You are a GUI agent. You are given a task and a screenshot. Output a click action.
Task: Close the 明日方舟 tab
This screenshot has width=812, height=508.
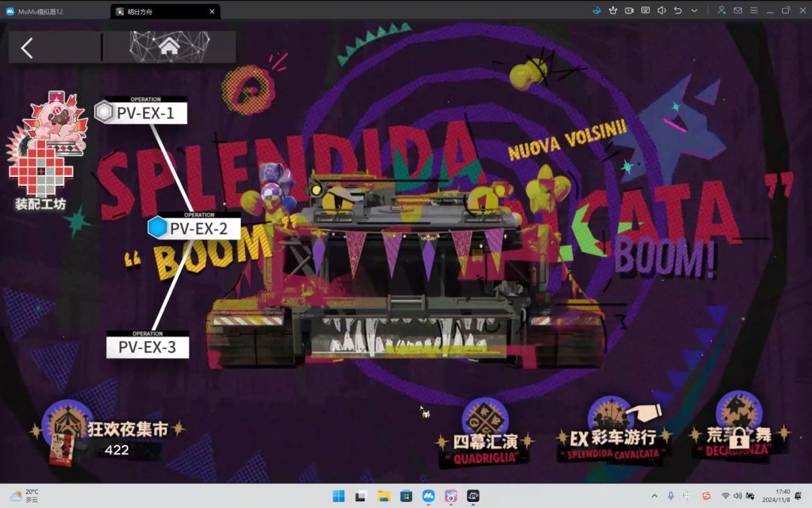tap(212, 11)
